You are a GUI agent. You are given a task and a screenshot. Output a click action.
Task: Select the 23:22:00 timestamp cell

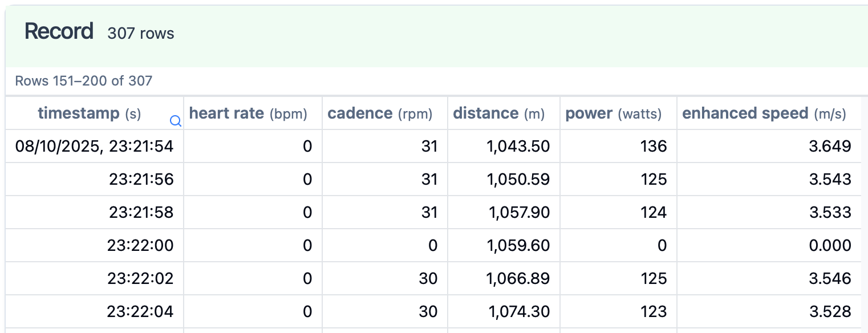[140, 246]
